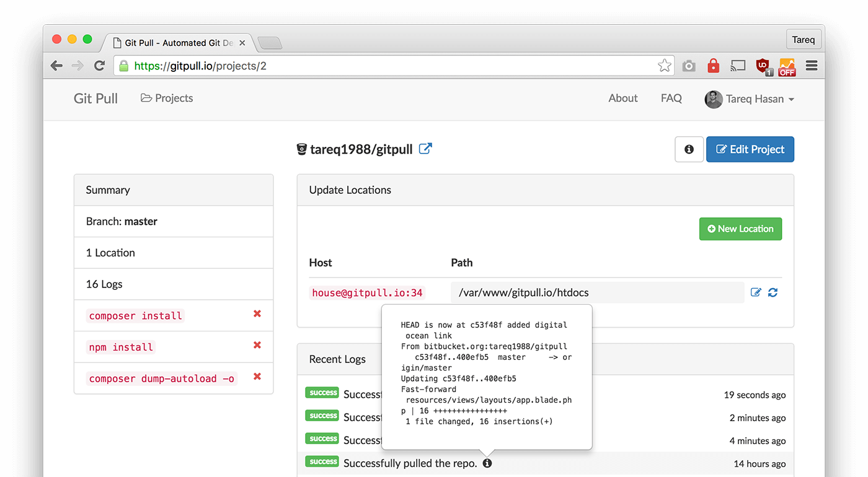Expand the Tareq Hasan account dropdown
Screen dimensions: 868x477
pos(750,98)
